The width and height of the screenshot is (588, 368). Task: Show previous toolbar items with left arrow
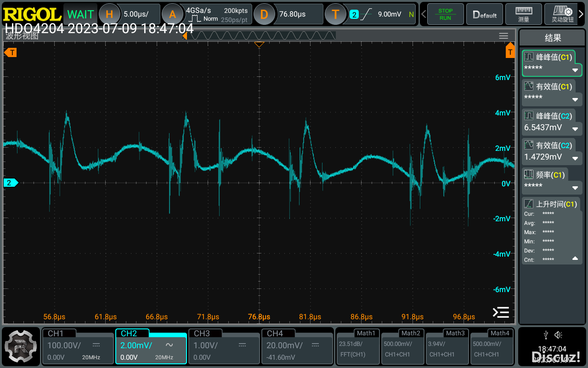click(x=424, y=14)
